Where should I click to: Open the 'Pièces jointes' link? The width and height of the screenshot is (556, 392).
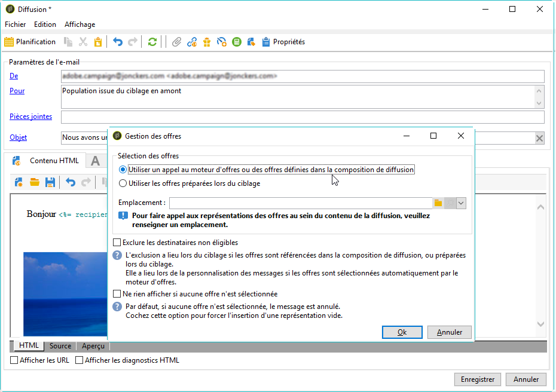tap(31, 117)
